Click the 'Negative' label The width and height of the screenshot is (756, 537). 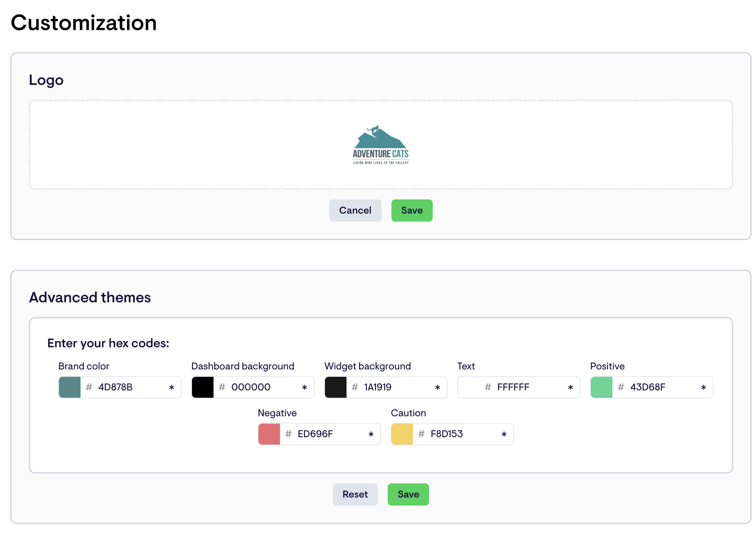(277, 413)
